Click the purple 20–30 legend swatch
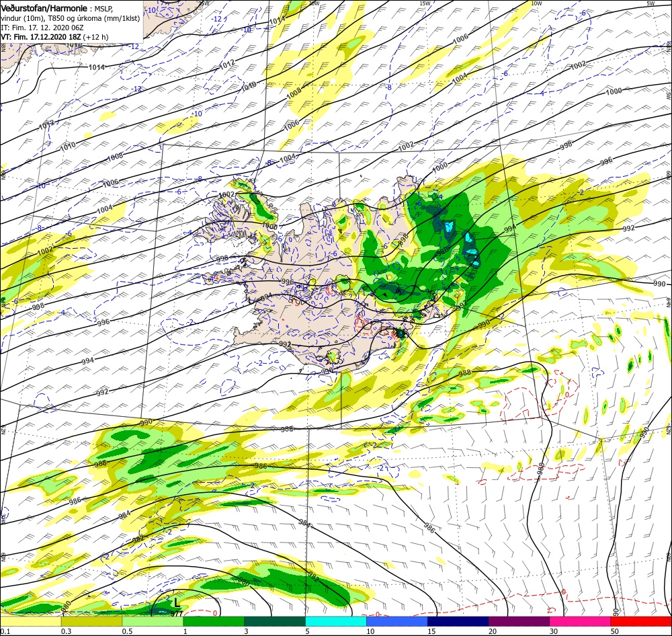Viewport: 672px width, 636px height. pyautogui.click(x=519, y=621)
